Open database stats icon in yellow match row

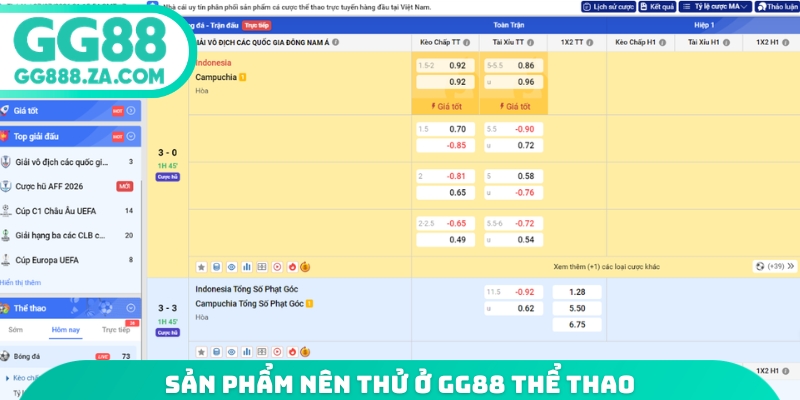click(216, 267)
